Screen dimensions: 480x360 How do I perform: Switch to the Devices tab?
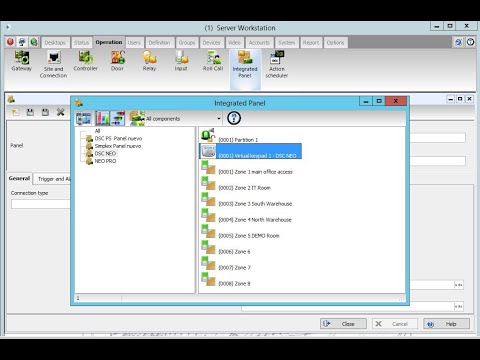[212, 43]
